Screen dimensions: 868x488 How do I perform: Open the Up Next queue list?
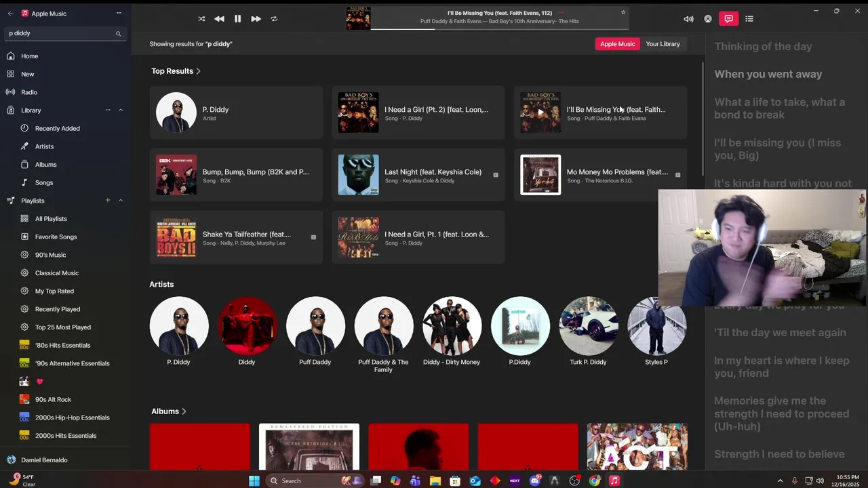(x=749, y=19)
